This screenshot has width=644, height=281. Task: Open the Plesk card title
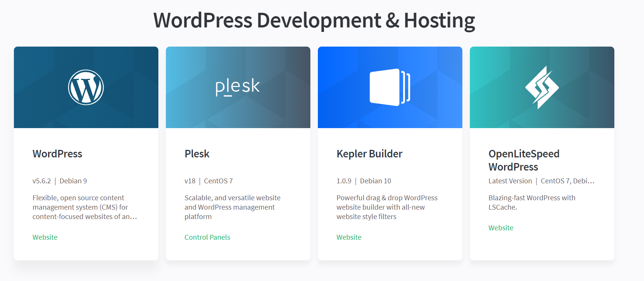pyautogui.click(x=197, y=154)
